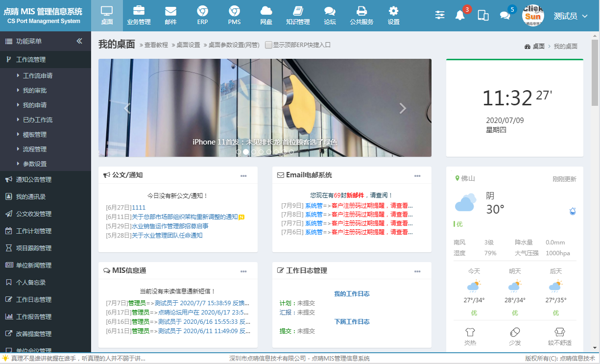Click the 炎热 clothing index icon
The height and width of the screenshot is (364, 600).
point(470,332)
